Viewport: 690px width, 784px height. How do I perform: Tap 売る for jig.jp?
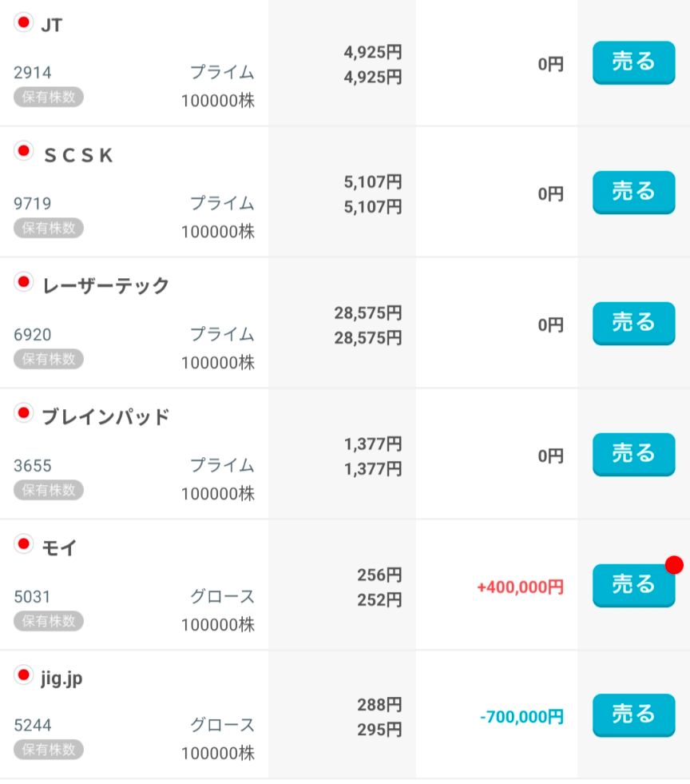pyautogui.click(x=633, y=715)
